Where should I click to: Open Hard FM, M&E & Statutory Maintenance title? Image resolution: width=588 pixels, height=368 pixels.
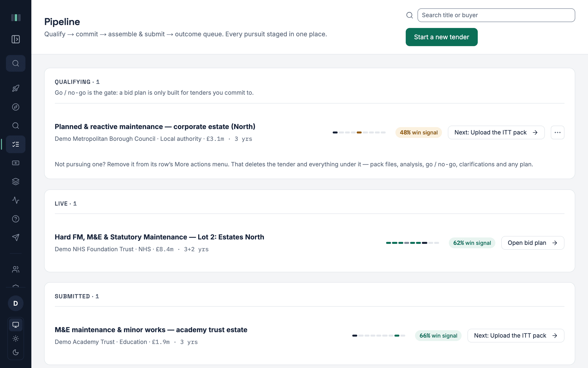coord(159,237)
